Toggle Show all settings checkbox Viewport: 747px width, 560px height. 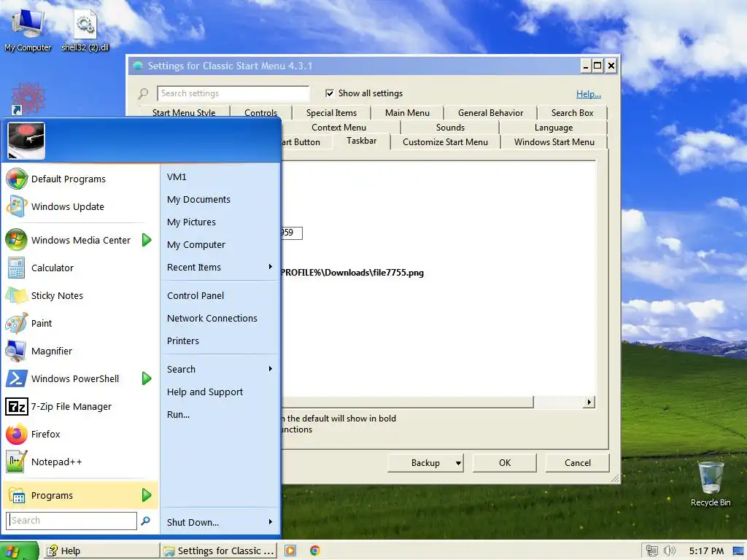[x=329, y=93]
